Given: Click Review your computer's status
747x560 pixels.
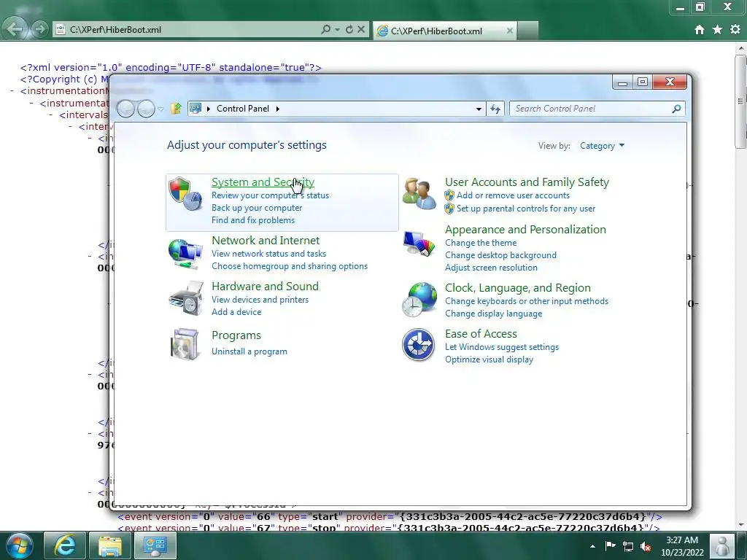Looking at the screenshot, I should pos(270,195).
